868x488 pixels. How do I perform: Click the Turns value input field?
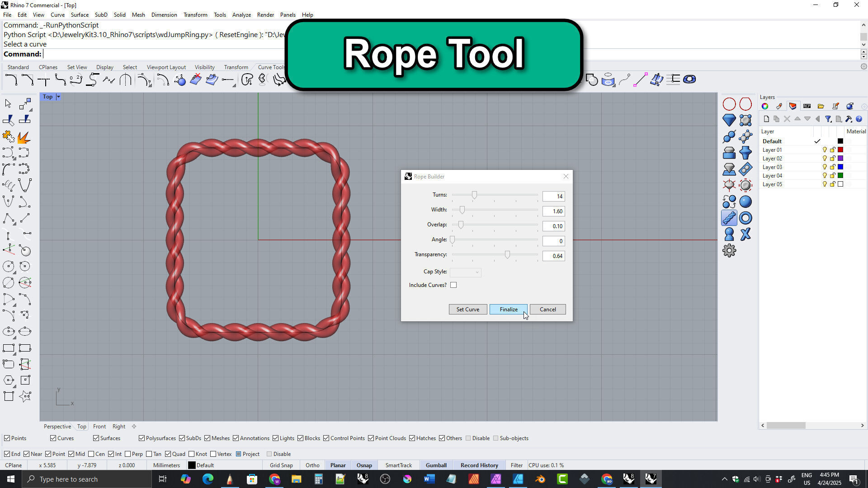pos(553,197)
